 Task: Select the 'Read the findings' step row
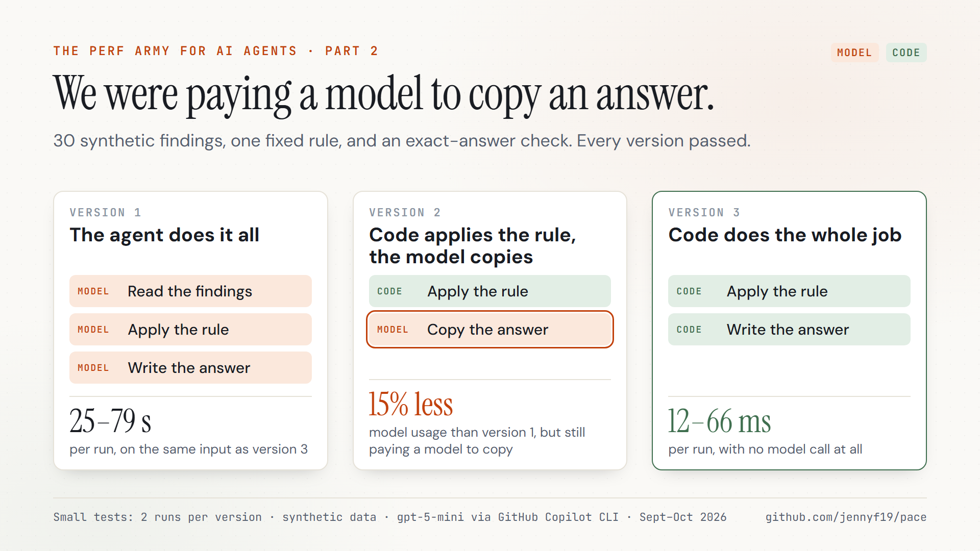(x=190, y=291)
